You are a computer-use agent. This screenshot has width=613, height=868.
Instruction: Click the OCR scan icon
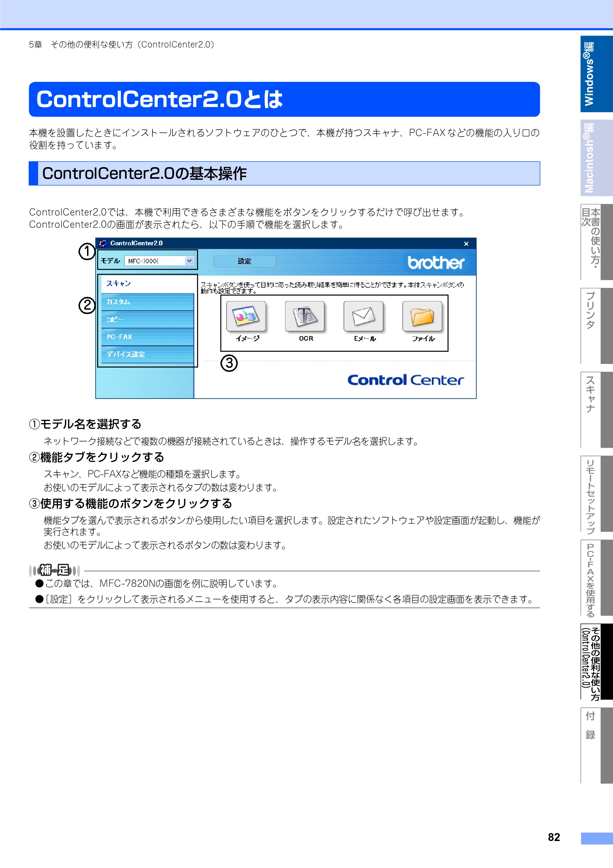click(305, 316)
